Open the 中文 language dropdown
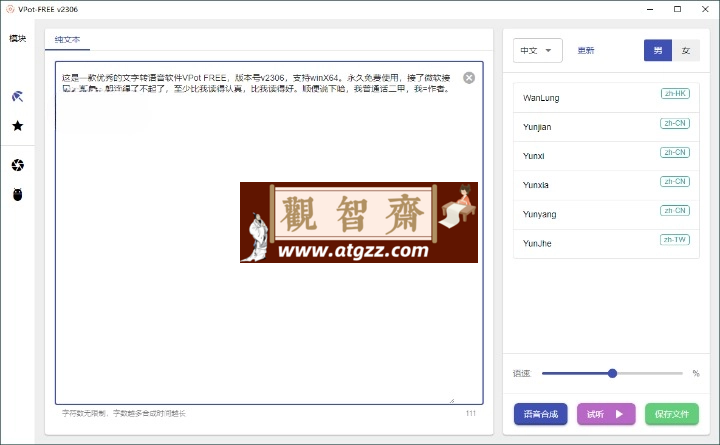Viewport: 720px width, 445px height. click(537, 51)
